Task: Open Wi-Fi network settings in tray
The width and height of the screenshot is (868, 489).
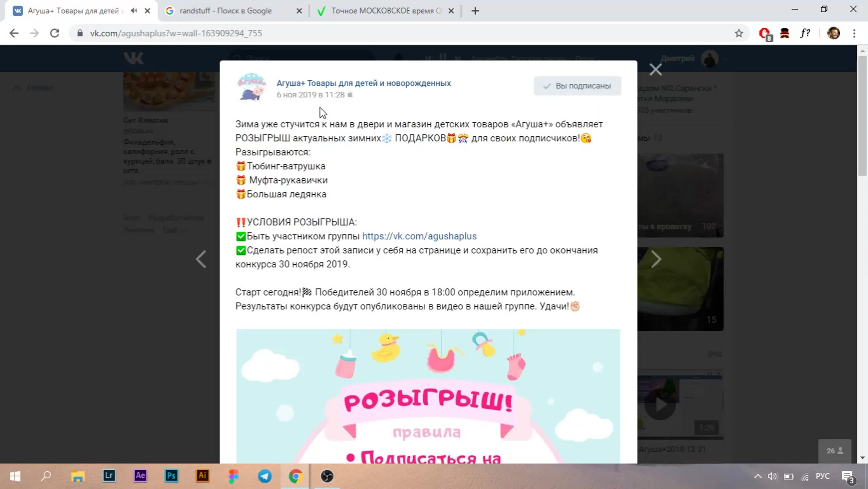Action: tap(805, 476)
